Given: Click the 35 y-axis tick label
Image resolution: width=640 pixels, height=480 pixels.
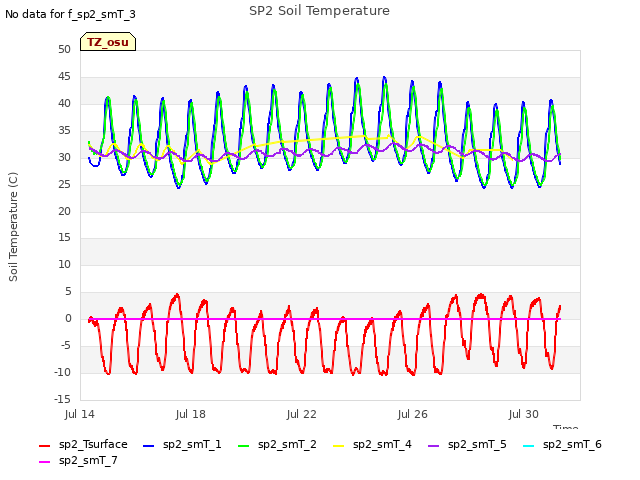Looking at the screenshot, I should tap(64, 131).
